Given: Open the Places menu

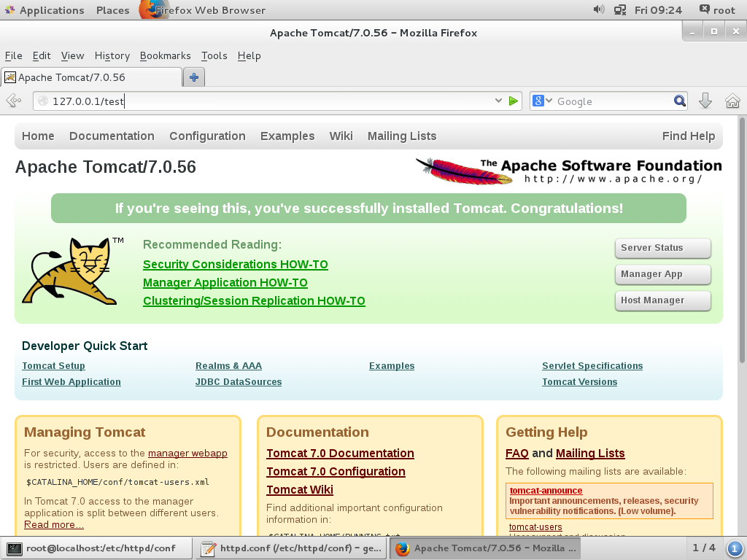Looking at the screenshot, I should point(113,10).
